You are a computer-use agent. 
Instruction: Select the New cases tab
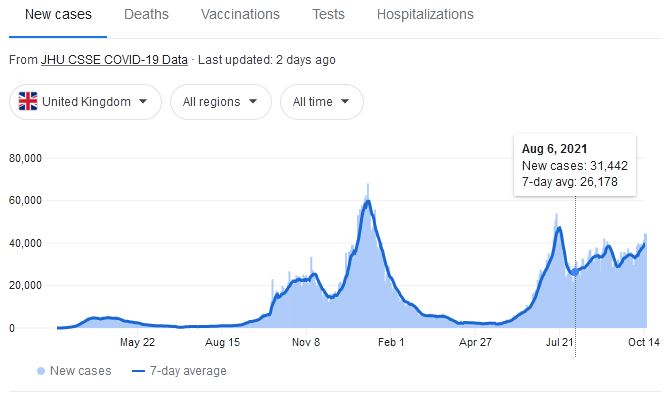click(58, 14)
